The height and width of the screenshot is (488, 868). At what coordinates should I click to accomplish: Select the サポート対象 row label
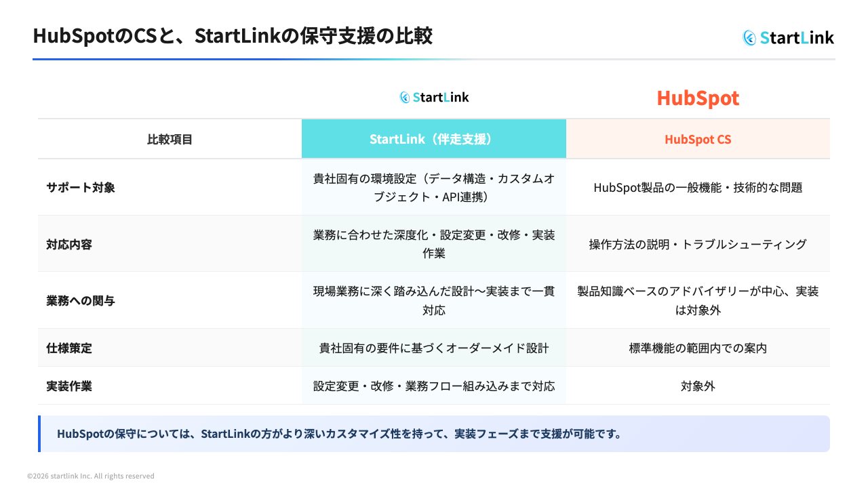(x=81, y=188)
